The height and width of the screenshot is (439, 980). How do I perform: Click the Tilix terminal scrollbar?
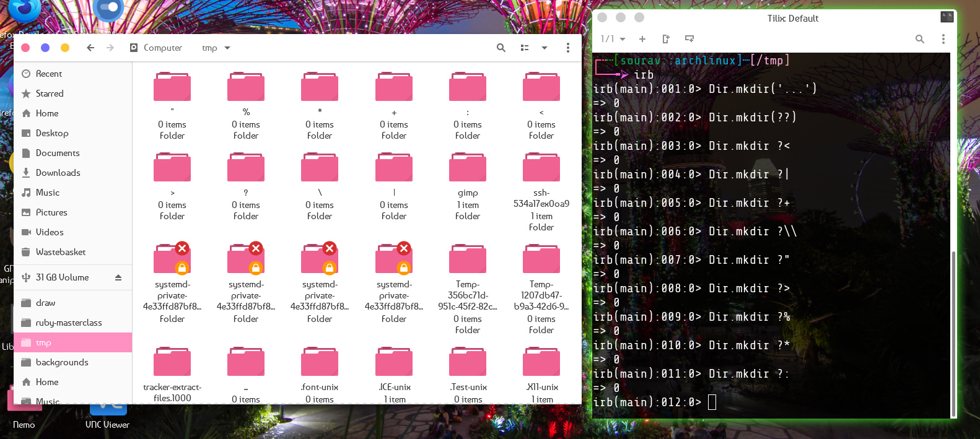(x=953, y=334)
